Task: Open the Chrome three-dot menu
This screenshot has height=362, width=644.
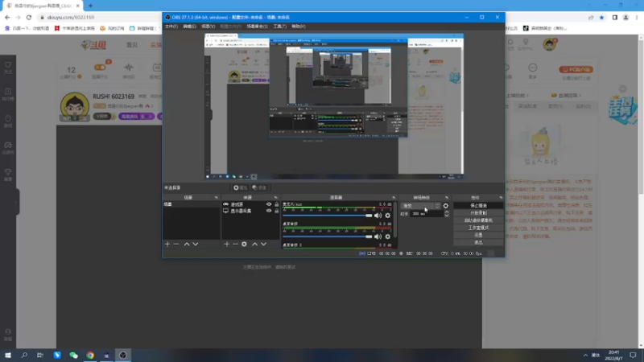Action: coord(637,17)
